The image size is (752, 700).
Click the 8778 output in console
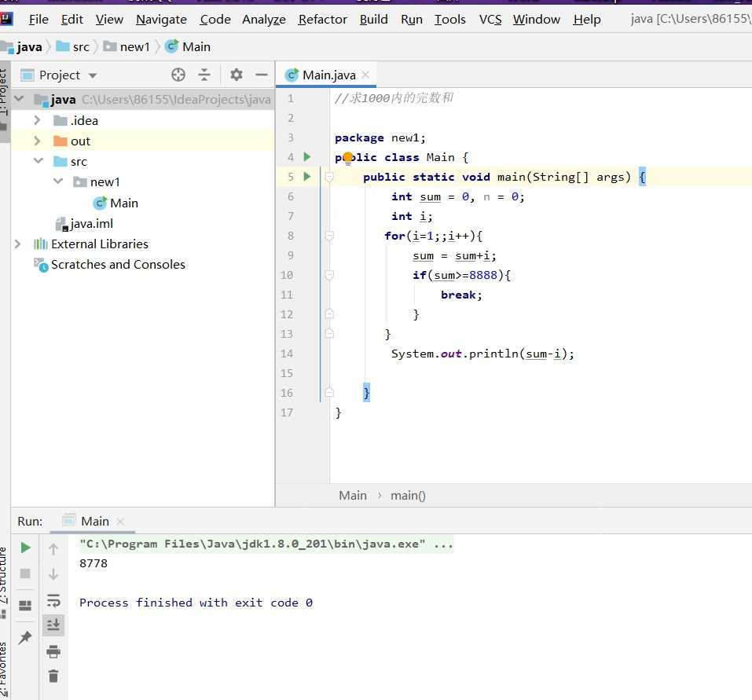point(94,563)
